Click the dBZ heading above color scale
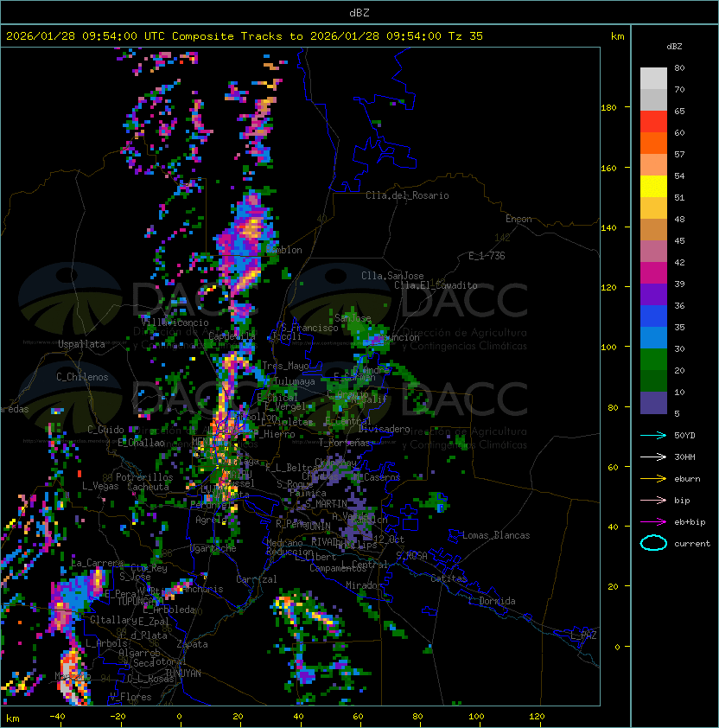The image size is (719, 728). coord(674,47)
